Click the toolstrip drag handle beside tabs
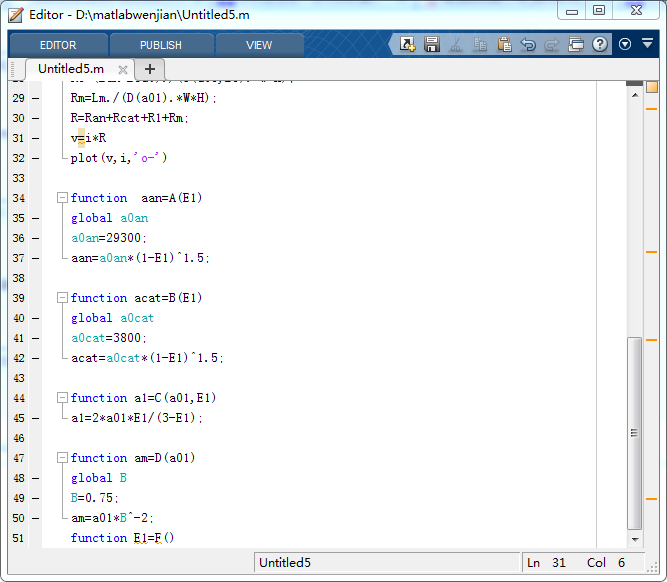 pyautogui.click(x=13, y=69)
